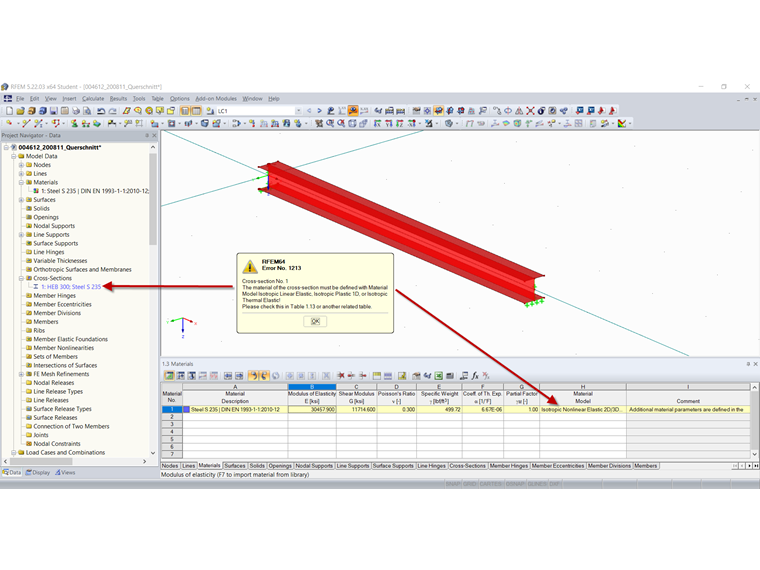Expand the Surfaces tree folder
760x570 pixels.
[x=21, y=200]
